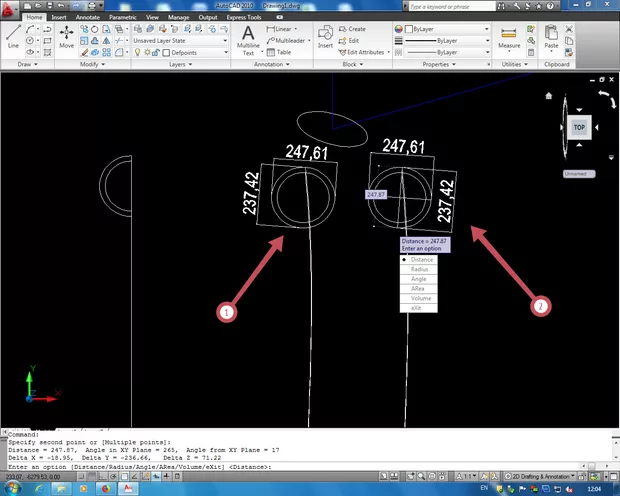Click the AutoCAD application menu button

click(10, 9)
